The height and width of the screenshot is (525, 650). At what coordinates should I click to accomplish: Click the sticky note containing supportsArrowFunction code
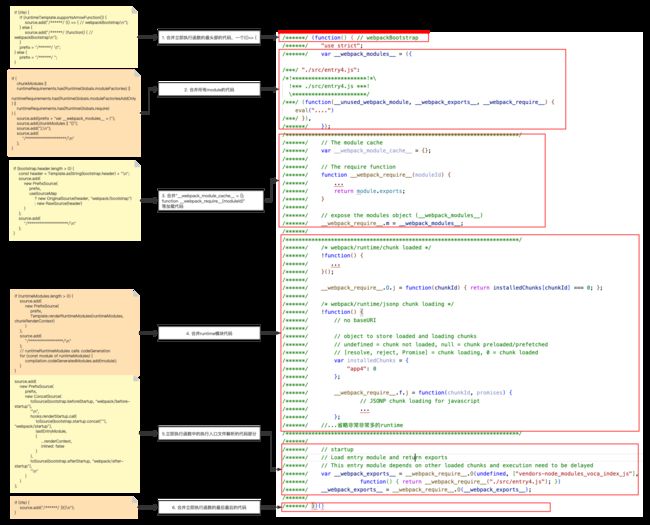74,37
